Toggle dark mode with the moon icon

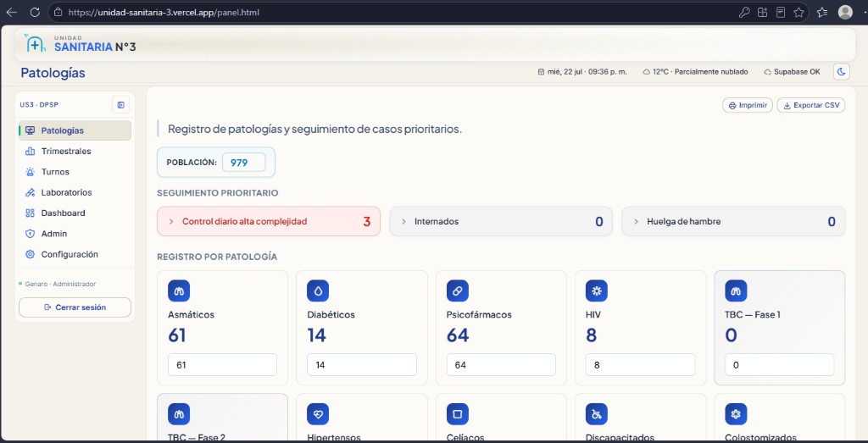tap(842, 72)
